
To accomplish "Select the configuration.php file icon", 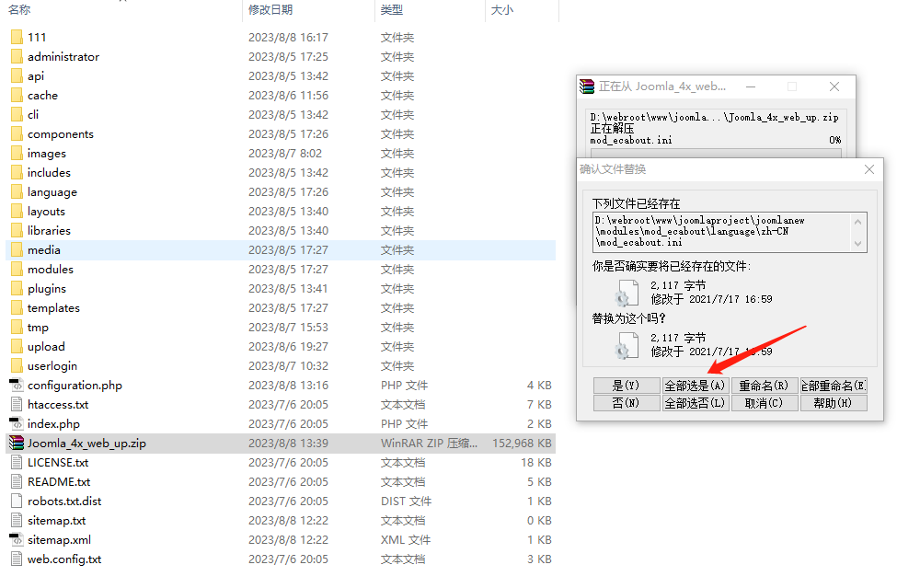I will 16,386.
